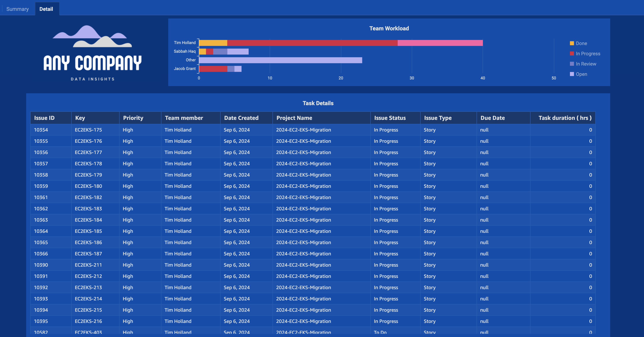
Task: Click the Any Company logo image
Action: tap(92, 53)
